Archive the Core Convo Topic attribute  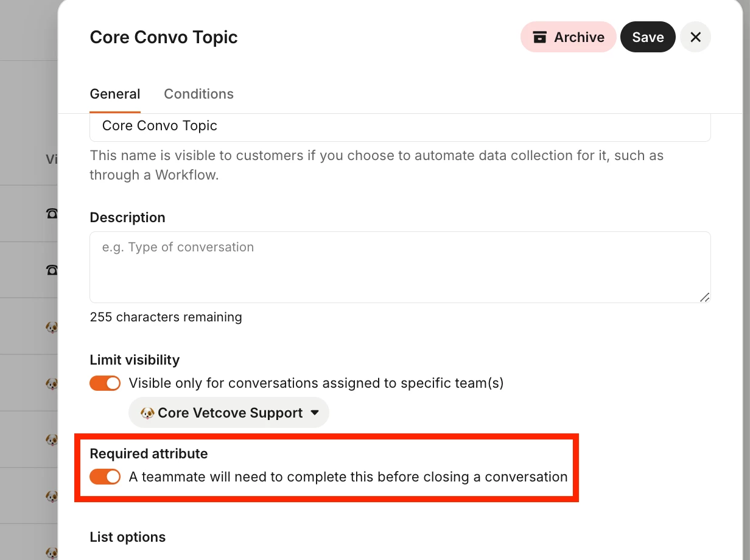[569, 37]
